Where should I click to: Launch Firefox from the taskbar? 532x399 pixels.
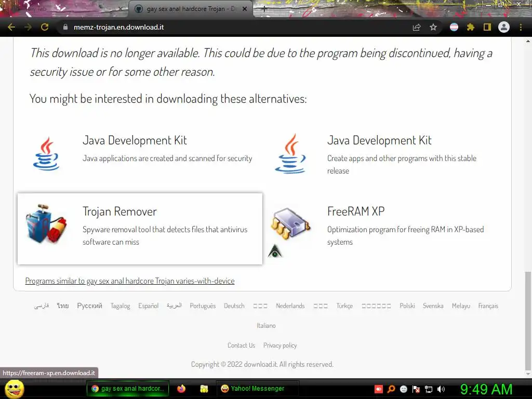tap(181, 389)
